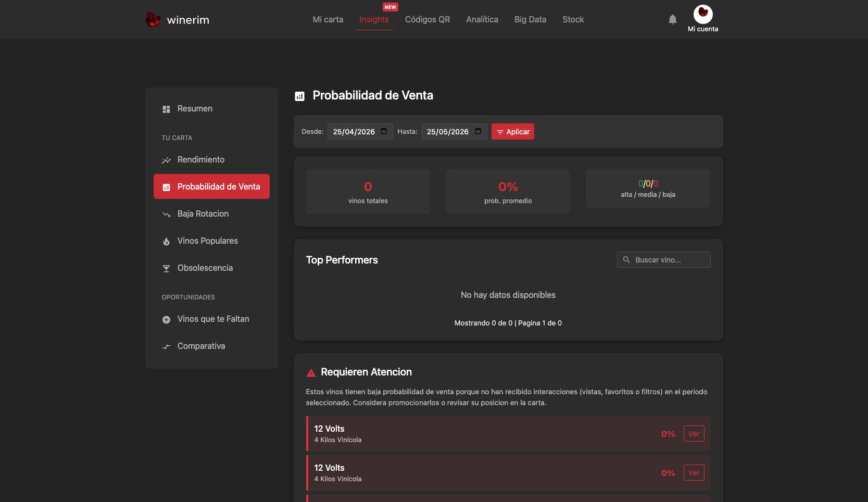The height and width of the screenshot is (502, 868).
Task: Click second 12 Volts wine name
Action: coord(329,468)
